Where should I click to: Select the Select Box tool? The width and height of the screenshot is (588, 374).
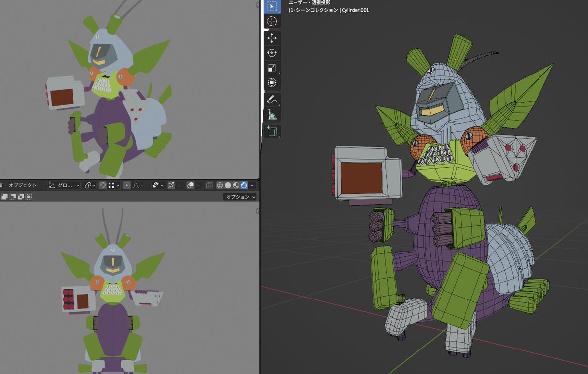click(272, 6)
